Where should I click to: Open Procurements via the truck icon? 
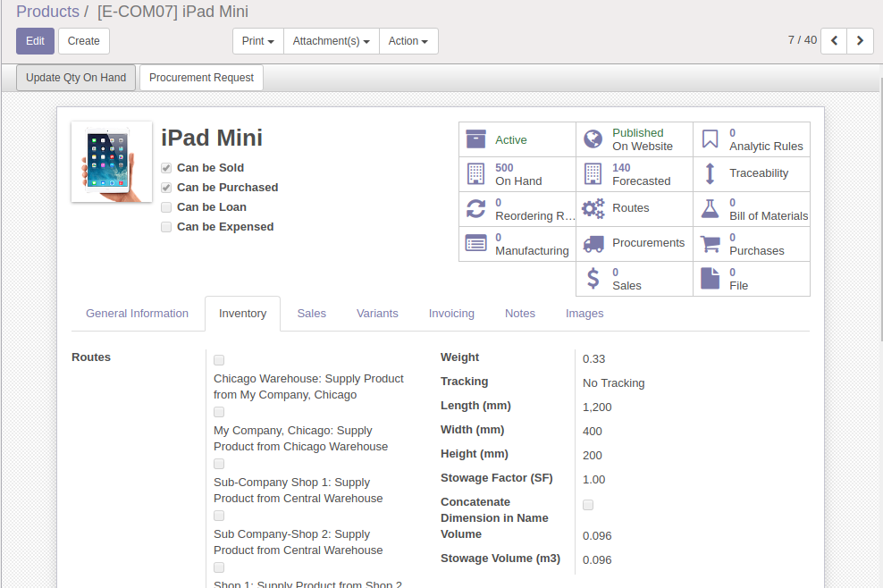point(593,243)
